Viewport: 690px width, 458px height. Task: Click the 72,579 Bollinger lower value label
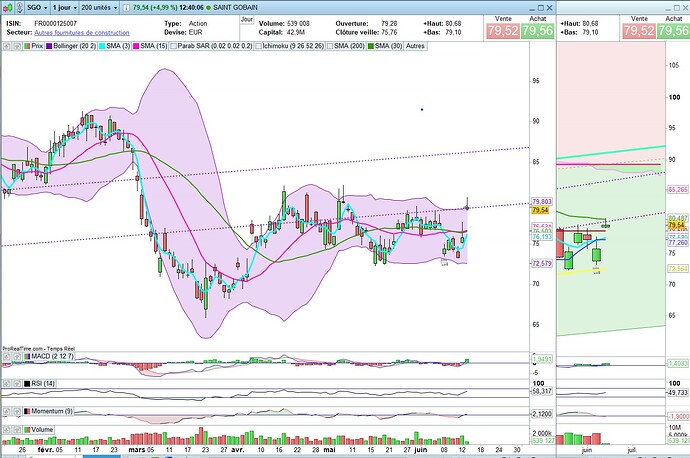(x=542, y=264)
